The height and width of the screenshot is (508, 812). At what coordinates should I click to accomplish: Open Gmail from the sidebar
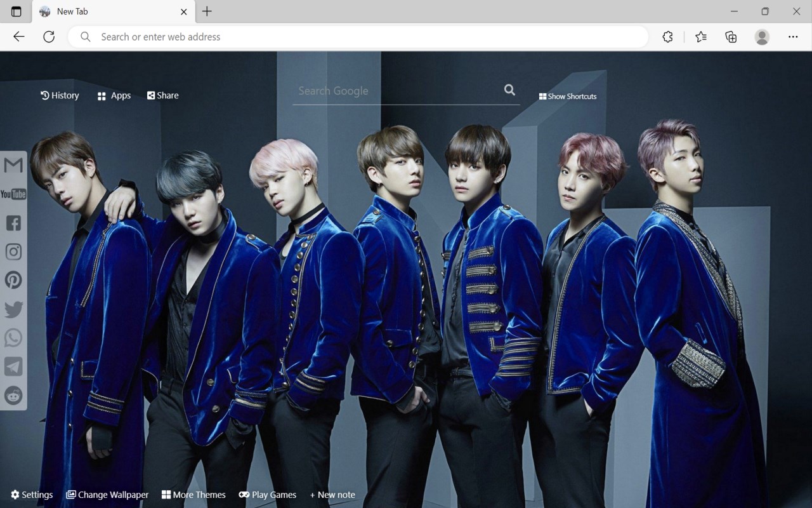13,165
